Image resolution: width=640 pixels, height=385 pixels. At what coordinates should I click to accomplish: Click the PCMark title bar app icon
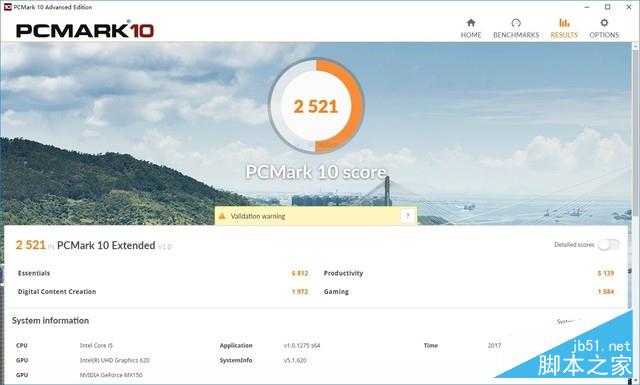pos(8,7)
